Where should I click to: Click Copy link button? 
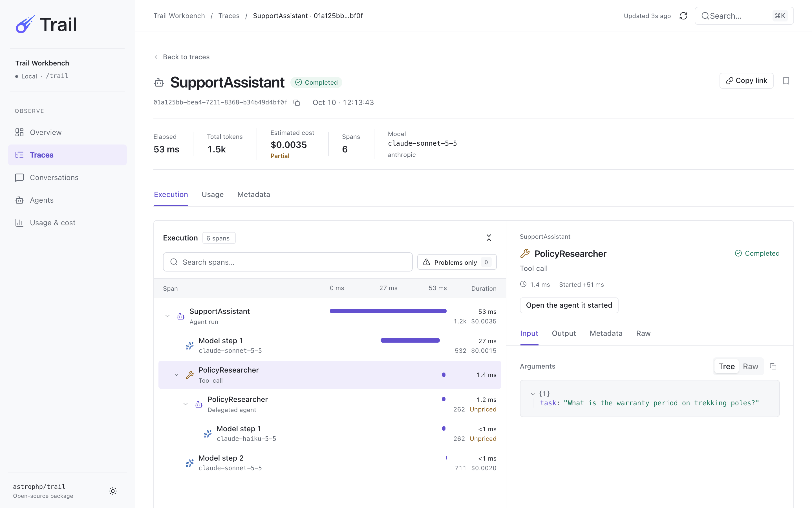(x=746, y=81)
